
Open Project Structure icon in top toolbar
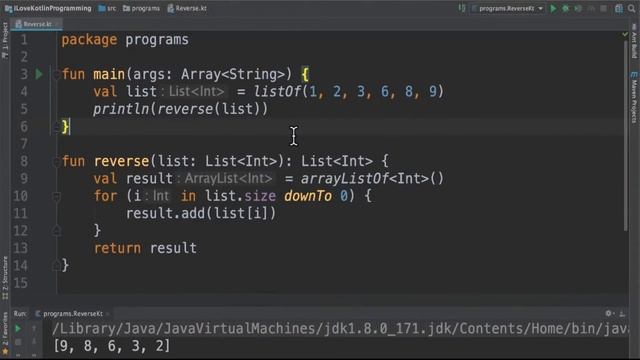[x=619, y=8]
